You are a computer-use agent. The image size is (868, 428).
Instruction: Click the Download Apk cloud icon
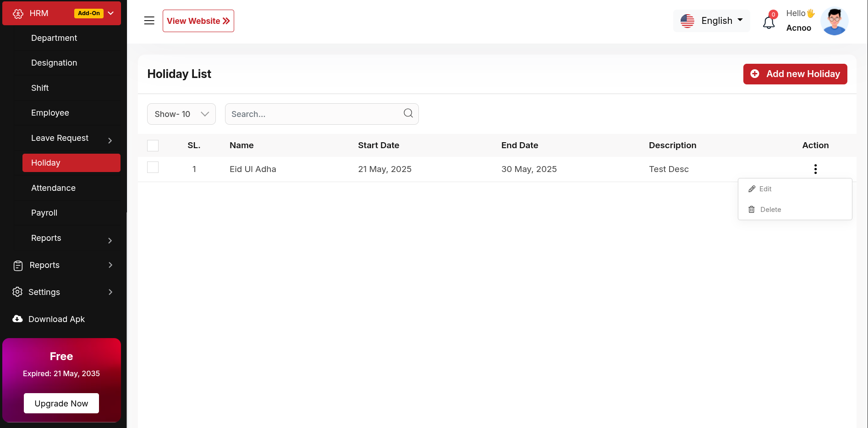tap(17, 319)
